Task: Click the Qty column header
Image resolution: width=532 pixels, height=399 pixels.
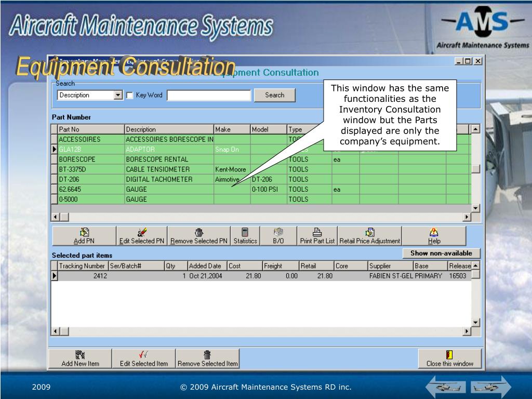Action: point(176,265)
